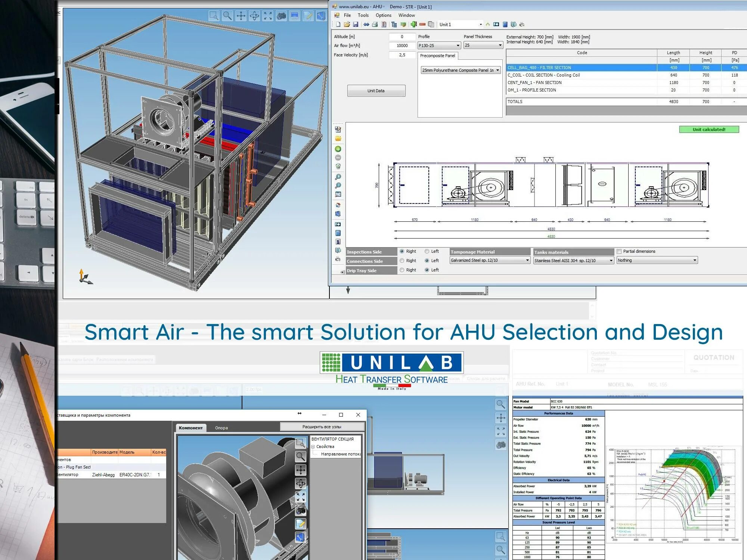
Task: Set Inspections Side to Left
Action: [427, 252]
